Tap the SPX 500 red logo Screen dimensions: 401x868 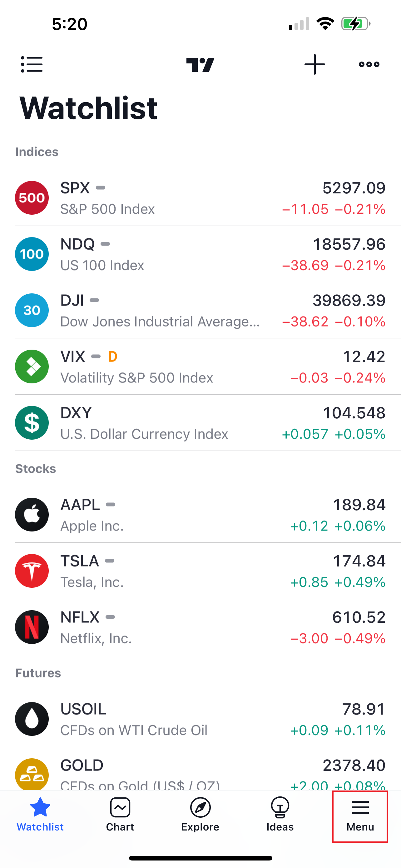click(32, 198)
